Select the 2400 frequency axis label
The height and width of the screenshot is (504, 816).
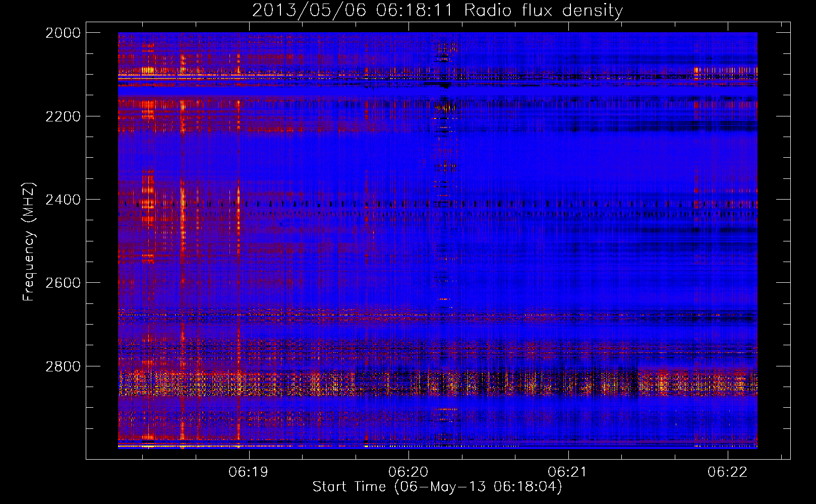(x=63, y=200)
